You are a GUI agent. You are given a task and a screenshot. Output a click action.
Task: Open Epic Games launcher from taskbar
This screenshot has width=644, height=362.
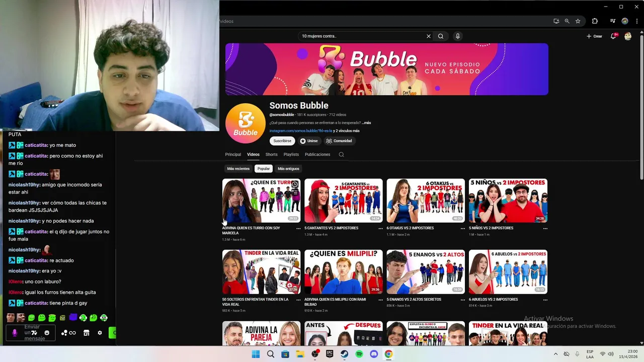(x=330, y=354)
